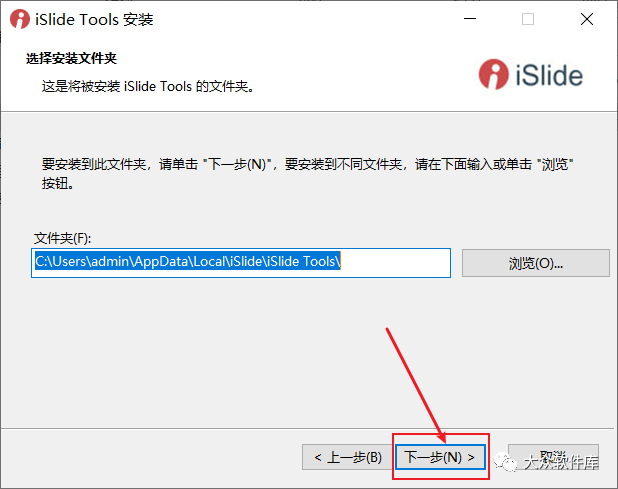Close the iSlide Tools installer window
The height and width of the screenshot is (489, 618).
[x=587, y=19]
